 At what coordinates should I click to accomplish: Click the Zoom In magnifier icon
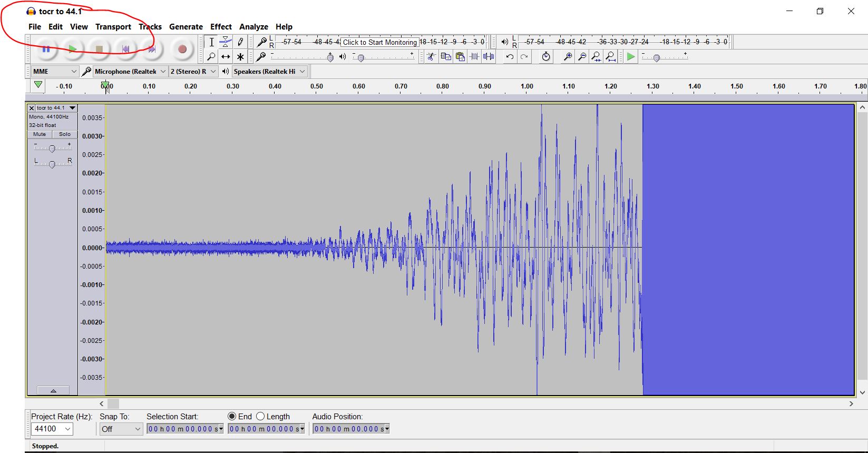[568, 56]
